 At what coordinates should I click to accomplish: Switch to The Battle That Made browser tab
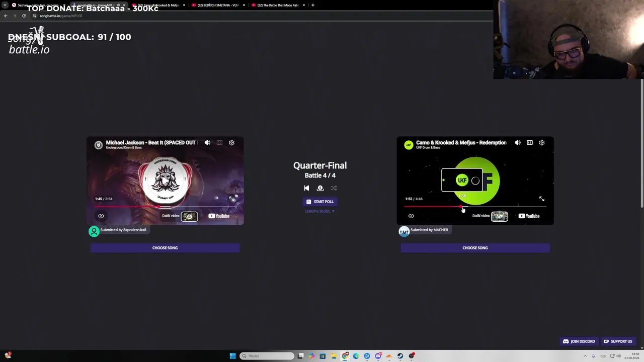click(278, 5)
